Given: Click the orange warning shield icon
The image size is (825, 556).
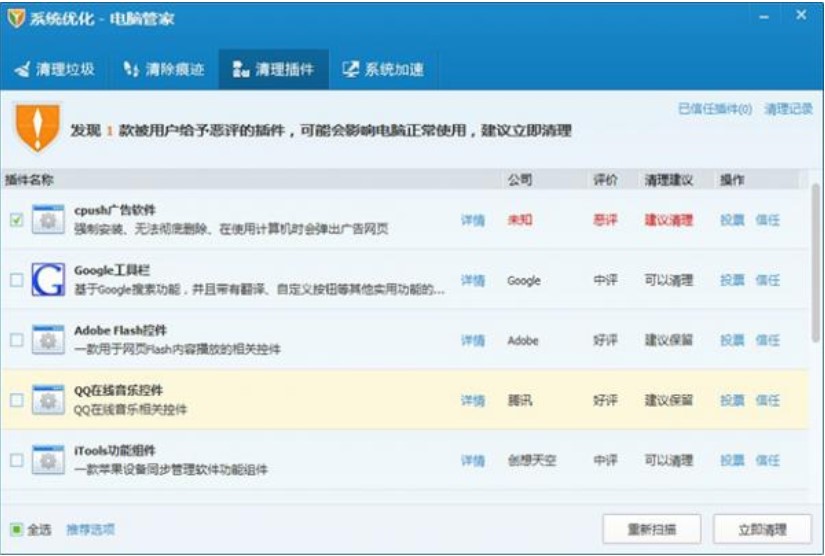Looking at the screenshot, I should click(x=37, y=127).
